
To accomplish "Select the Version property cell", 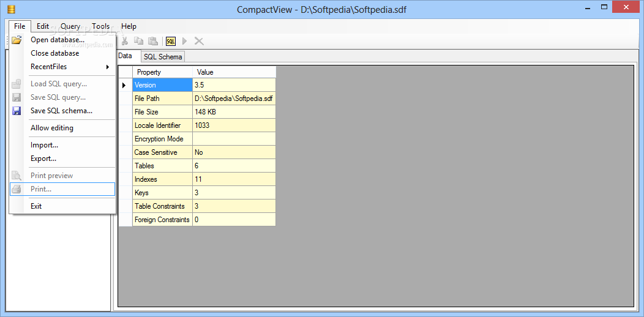I will pyautogui.click(x=162, y=85).
